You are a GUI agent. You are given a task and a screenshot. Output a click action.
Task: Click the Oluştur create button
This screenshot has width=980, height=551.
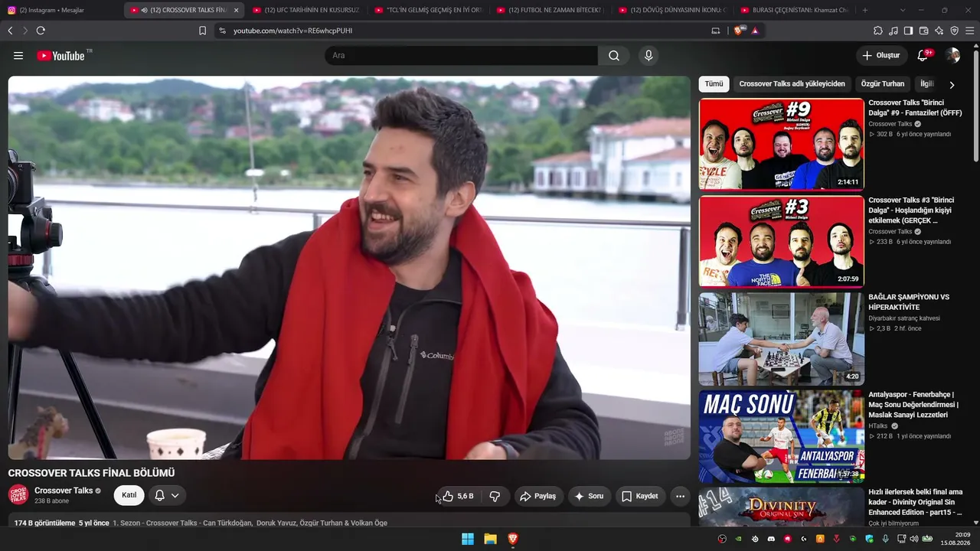(x=881, y=55)
